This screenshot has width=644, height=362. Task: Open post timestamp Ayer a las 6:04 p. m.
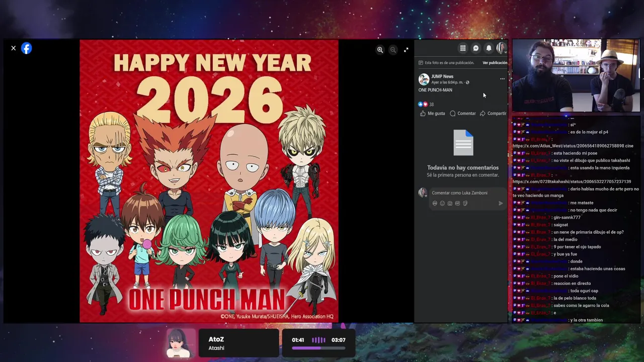(447, 82)
